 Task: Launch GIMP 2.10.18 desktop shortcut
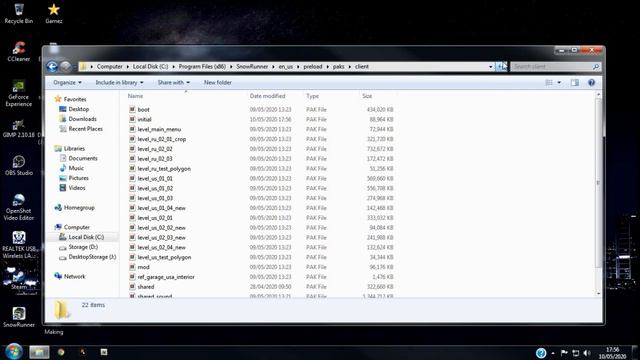(18, 129)
